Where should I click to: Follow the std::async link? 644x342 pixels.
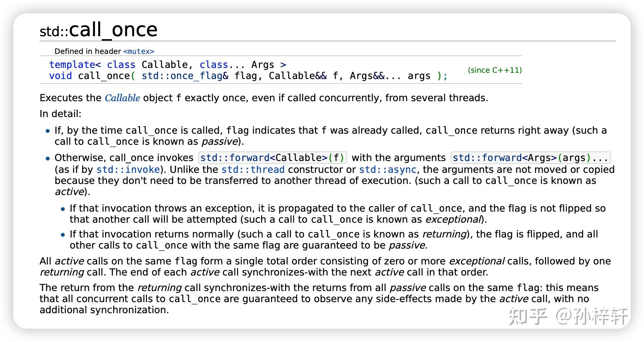click(387, 170)
